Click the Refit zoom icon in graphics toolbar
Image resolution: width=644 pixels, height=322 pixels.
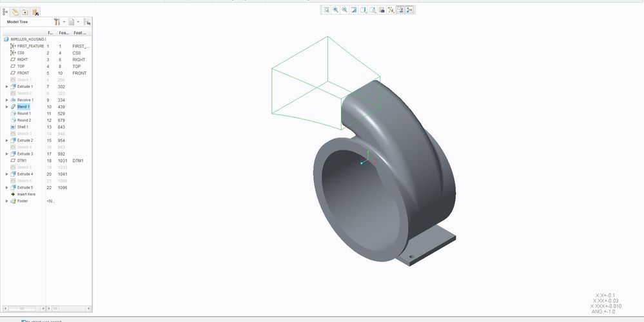[326, 10]
